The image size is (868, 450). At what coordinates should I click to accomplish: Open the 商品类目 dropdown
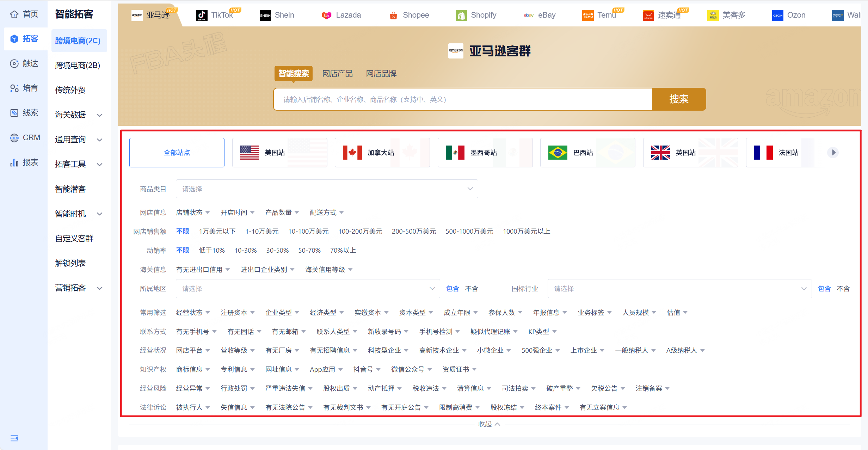[326, 189]
